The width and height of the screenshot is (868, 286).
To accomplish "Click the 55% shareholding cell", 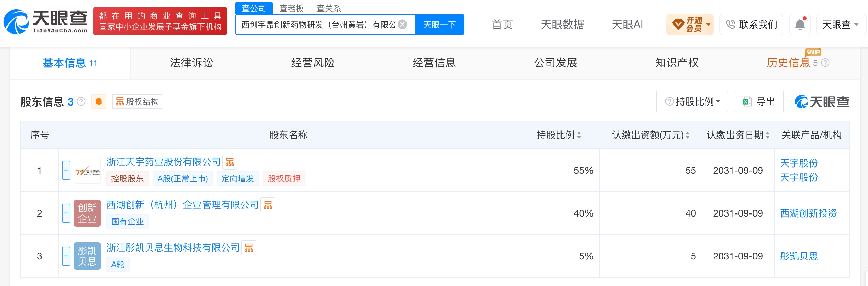I will [x=558, y=170].
